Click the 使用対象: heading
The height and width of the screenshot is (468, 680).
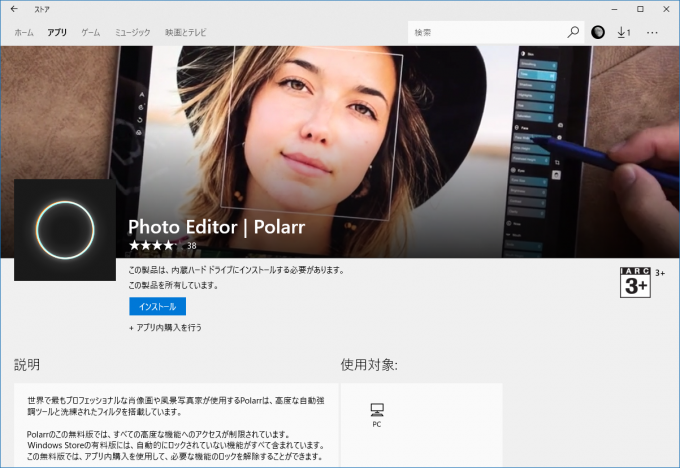click(369, 365)
